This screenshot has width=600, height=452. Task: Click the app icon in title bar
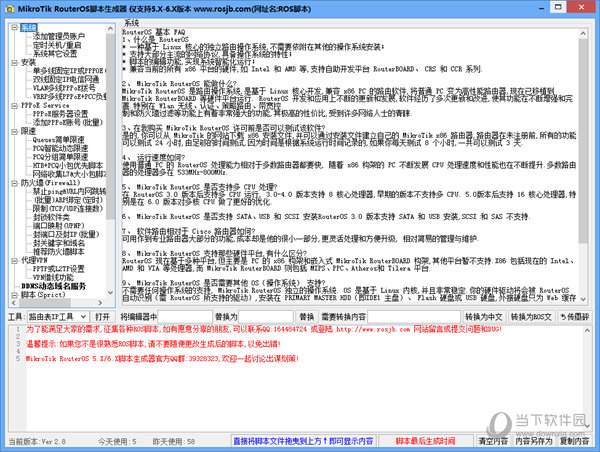(11, 8)
